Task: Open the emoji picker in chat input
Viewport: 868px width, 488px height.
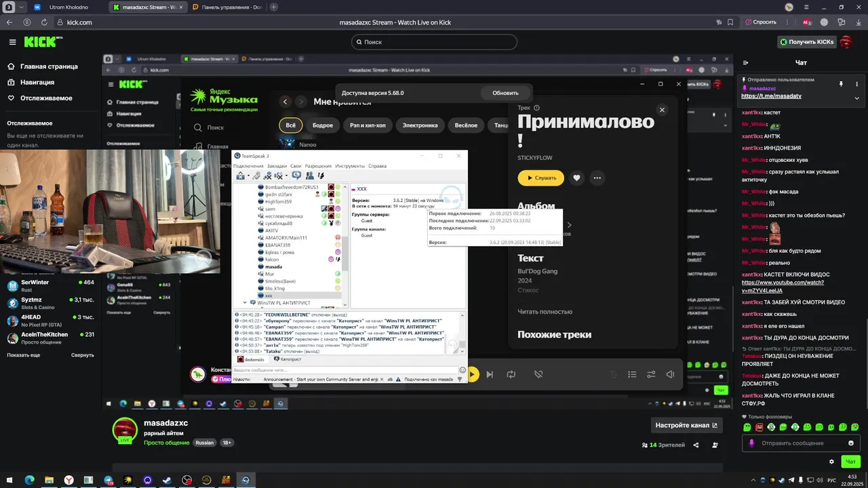Action: (851, 443)
